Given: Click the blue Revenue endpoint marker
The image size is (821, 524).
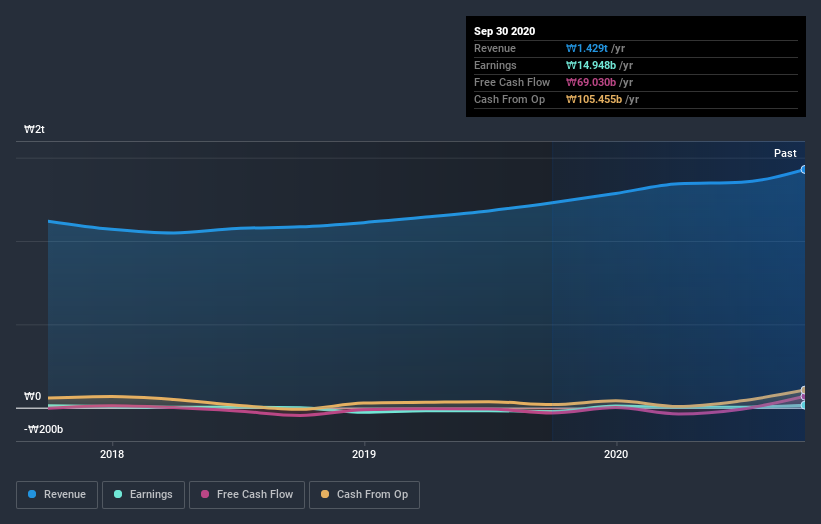Looking at the screenshot, I should 803,170.
